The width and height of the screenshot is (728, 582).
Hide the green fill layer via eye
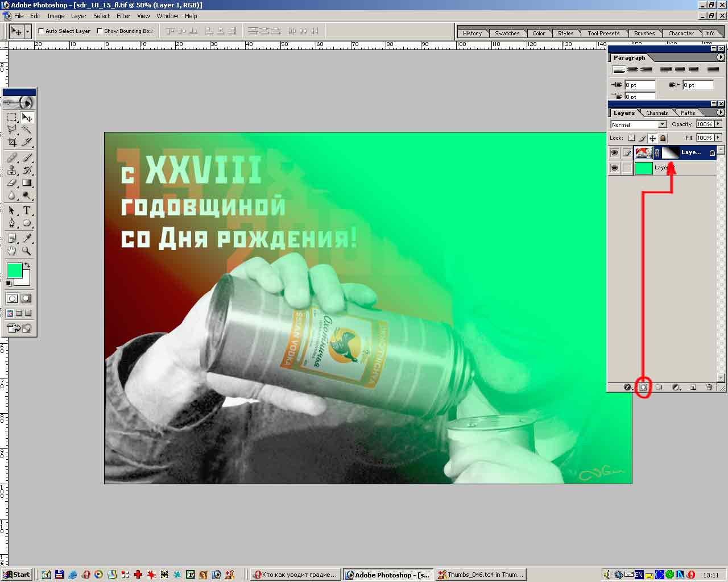click(x=614, y=168)
